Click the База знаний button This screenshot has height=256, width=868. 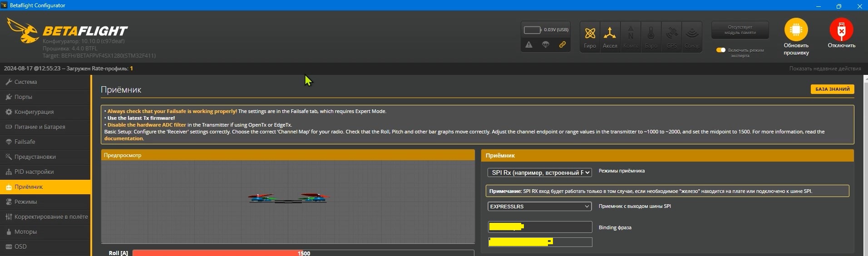[x=832, y=89]
